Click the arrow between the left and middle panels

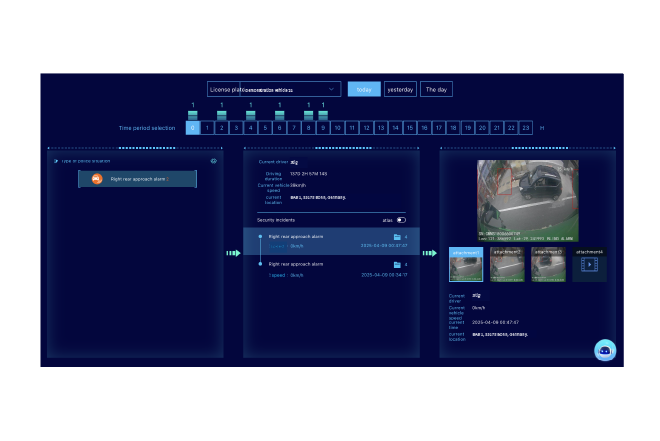pyautogui.click(x=233, y=253)
